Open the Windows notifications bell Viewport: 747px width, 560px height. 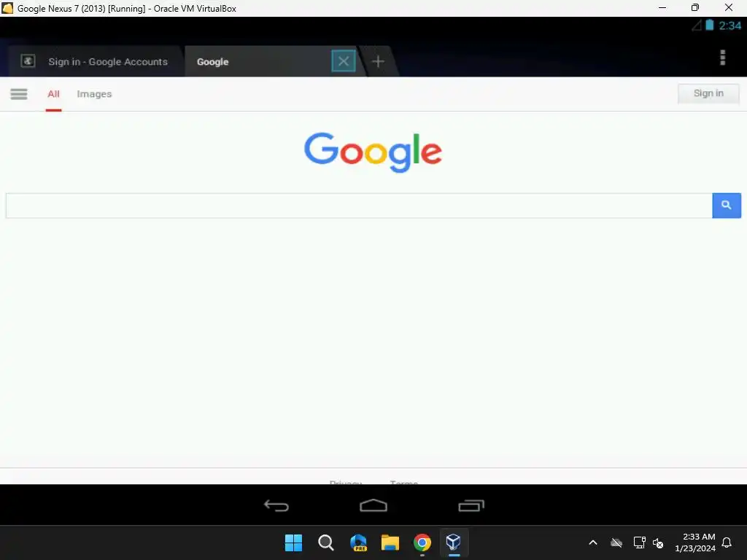727,542
